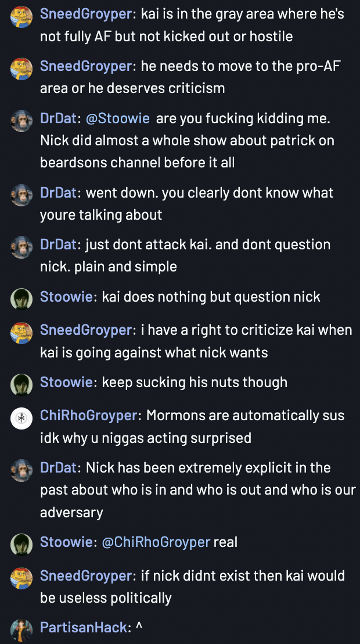The image size is (360, 644).
Task: Click DrDat's avatar by the 'went down' message
Action: tap(21, 195)
